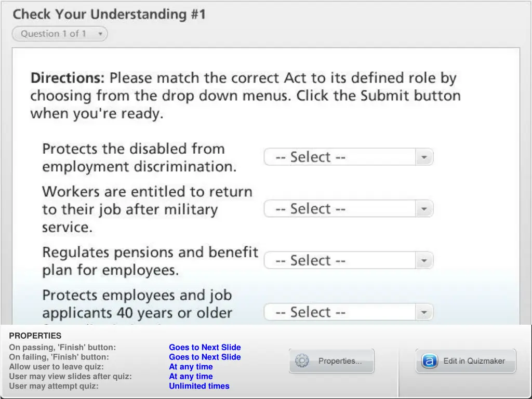Click arrow of the 40 years dropdown

[424, 312]
